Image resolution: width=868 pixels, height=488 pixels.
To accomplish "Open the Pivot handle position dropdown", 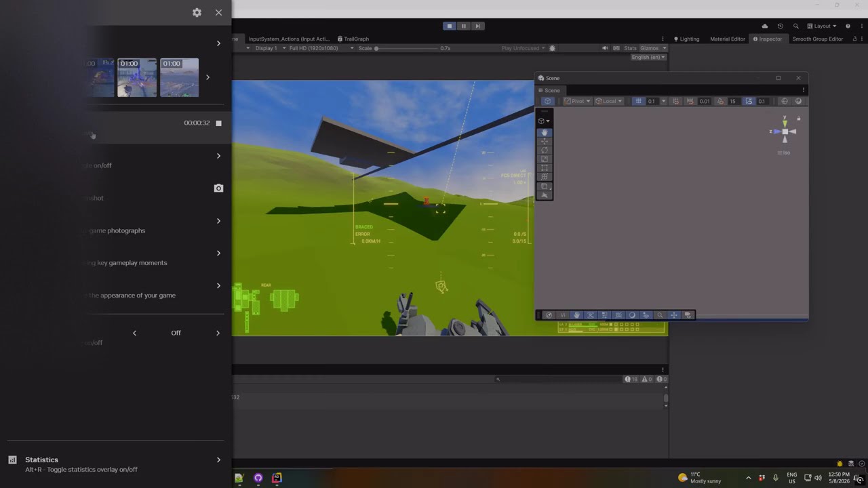I will point(577,101).
